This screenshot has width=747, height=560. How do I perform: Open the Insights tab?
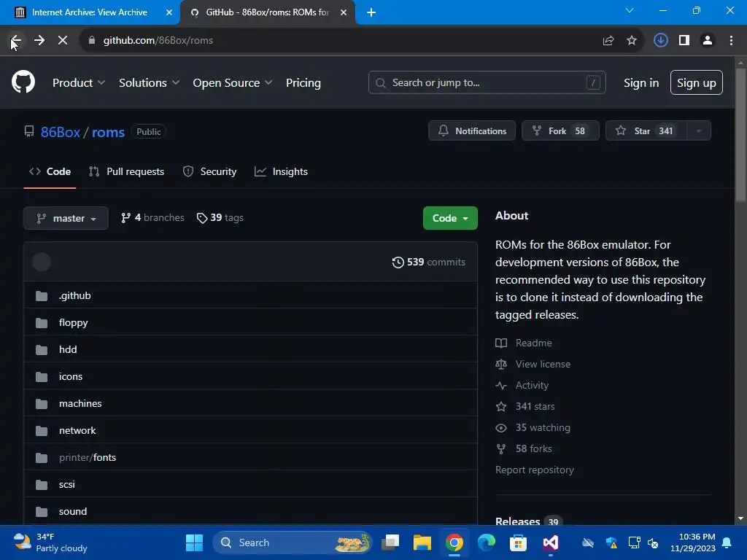[281, 172]
